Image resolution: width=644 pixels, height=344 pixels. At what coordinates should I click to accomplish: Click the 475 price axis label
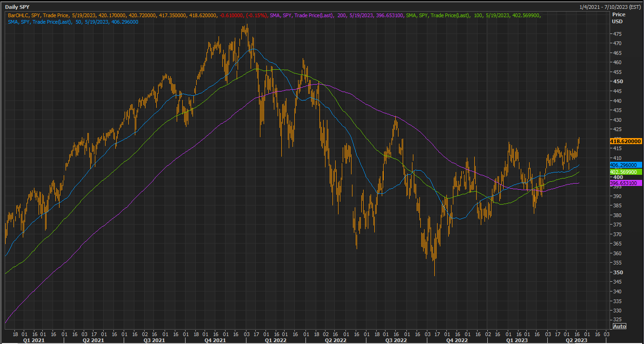coord(617,34)
